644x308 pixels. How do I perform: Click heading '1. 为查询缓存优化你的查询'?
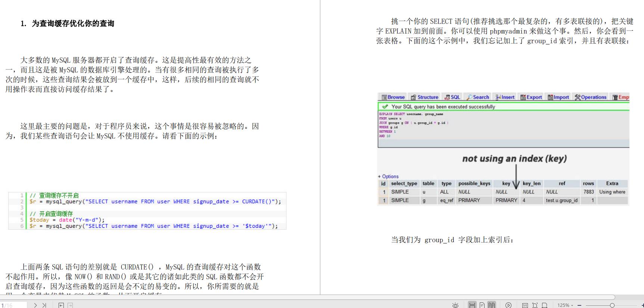coord(67,24)
